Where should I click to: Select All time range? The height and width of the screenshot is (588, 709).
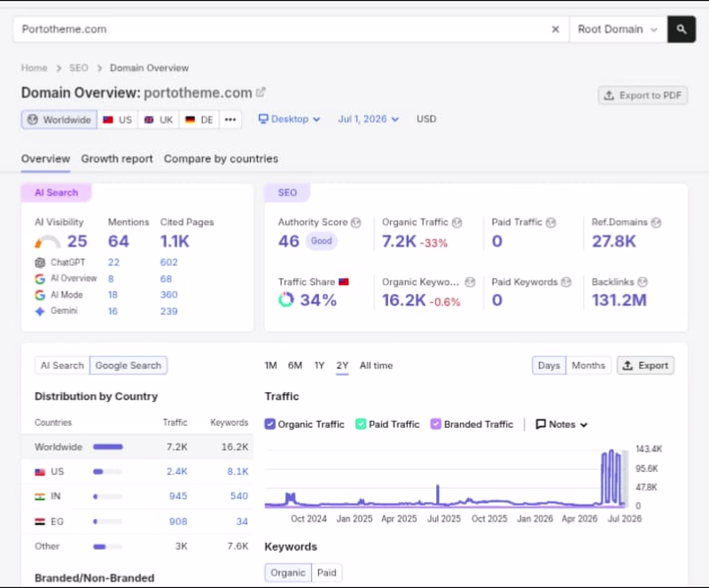coord(376,365)
